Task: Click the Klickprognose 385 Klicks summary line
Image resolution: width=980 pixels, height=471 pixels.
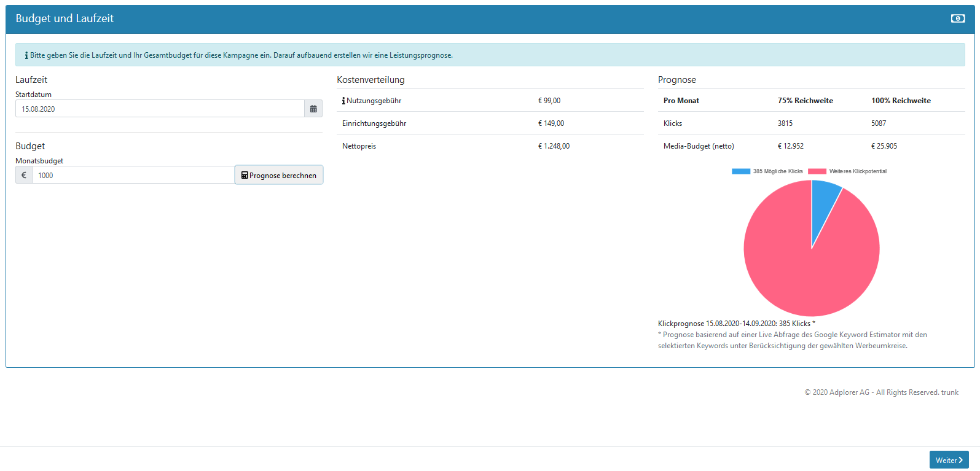Action: (737, 324)
